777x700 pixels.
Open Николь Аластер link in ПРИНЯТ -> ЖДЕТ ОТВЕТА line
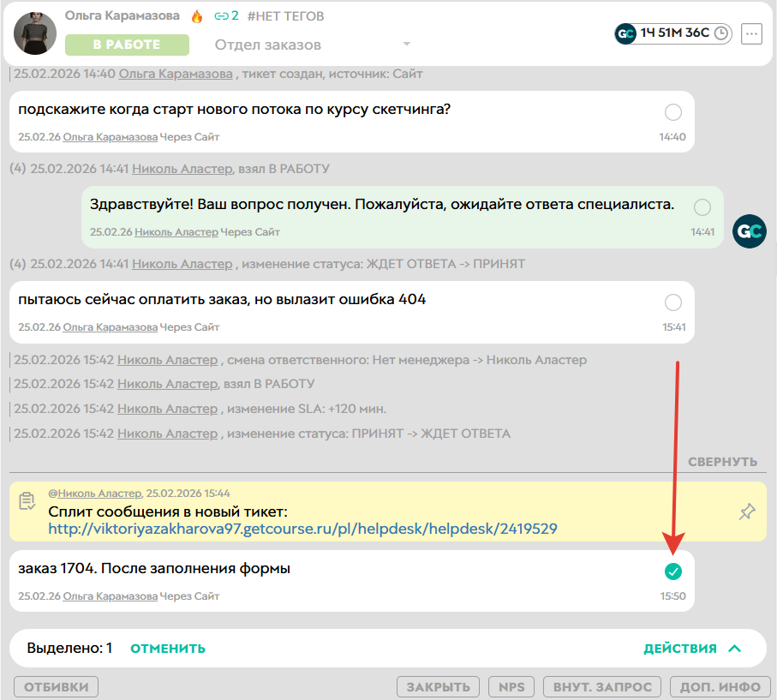coord(168,434)
